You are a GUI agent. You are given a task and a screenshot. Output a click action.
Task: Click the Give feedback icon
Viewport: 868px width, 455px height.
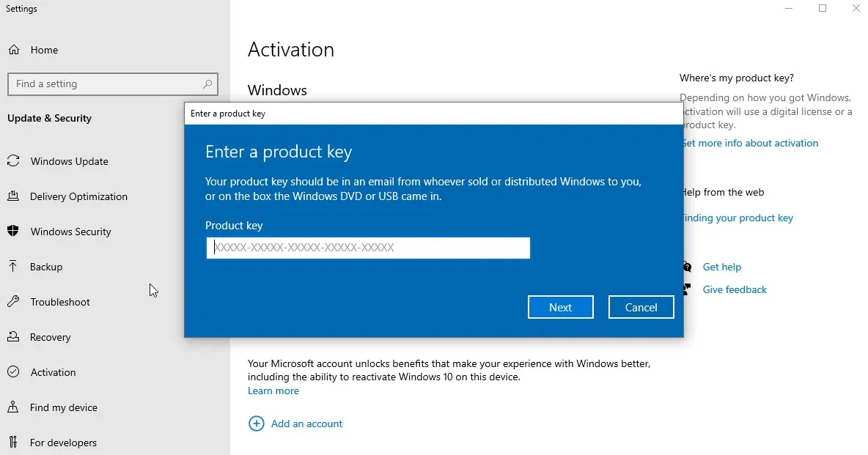pyautogui.click(x=687, y=289)
